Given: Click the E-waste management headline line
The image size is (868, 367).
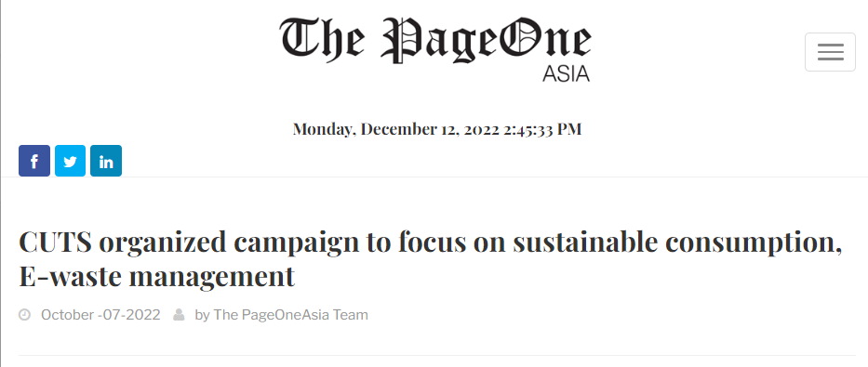Looking at the screenshot, I should (x=156, y=276).
